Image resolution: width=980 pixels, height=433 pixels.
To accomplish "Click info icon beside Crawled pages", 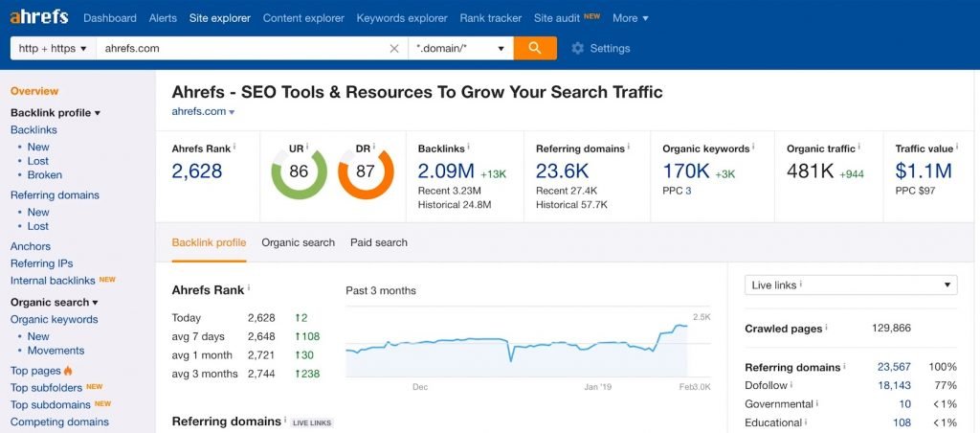I will (826, 328).
